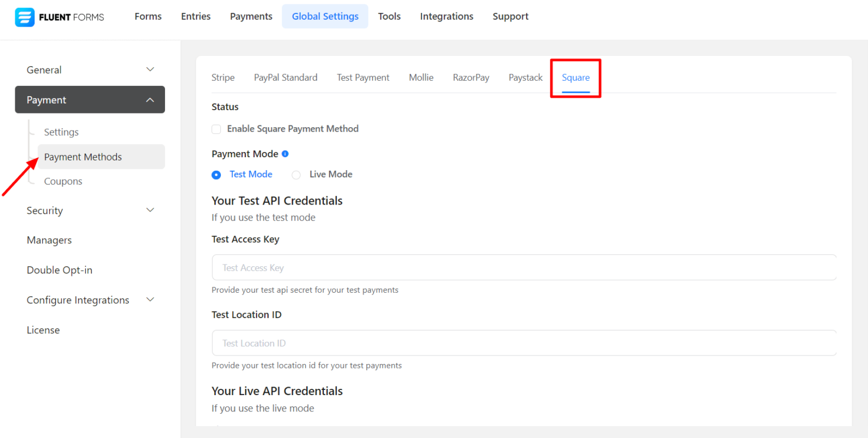Switch to the RazorPay tab
The image size is (868, 438).
(471, 77)
